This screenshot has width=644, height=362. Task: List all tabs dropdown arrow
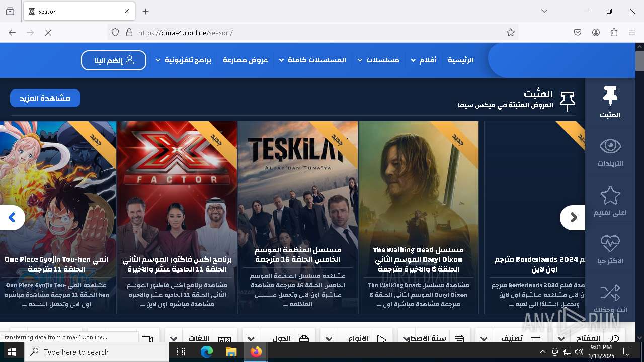point(544,11)
